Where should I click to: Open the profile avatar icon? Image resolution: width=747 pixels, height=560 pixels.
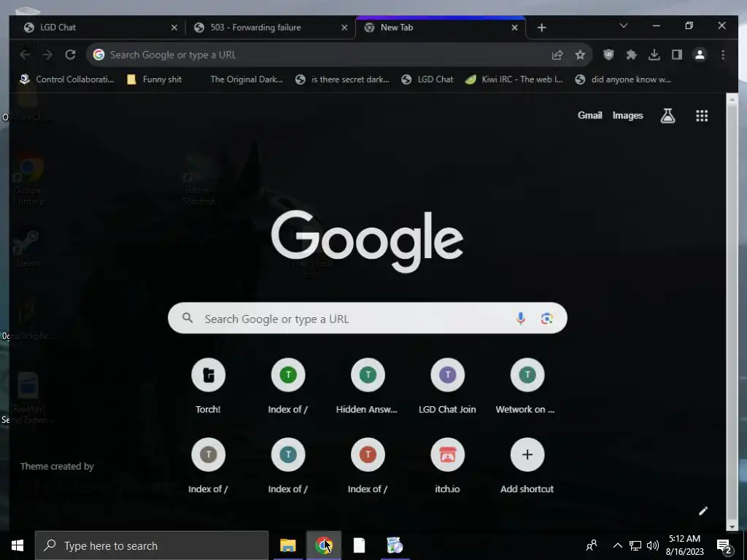700,55
